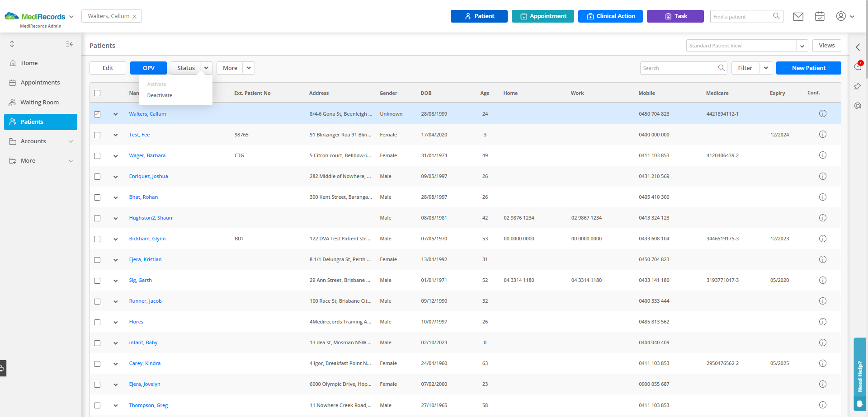Choose Activate from the Status menu
Viewport: 868px width, 417px height.
157,84
